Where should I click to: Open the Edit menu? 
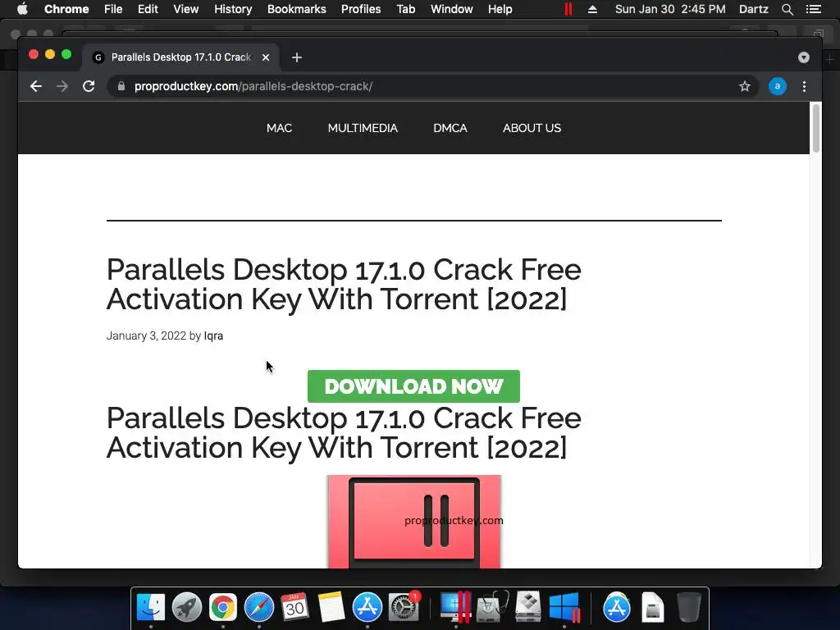[x=148, y=9]
